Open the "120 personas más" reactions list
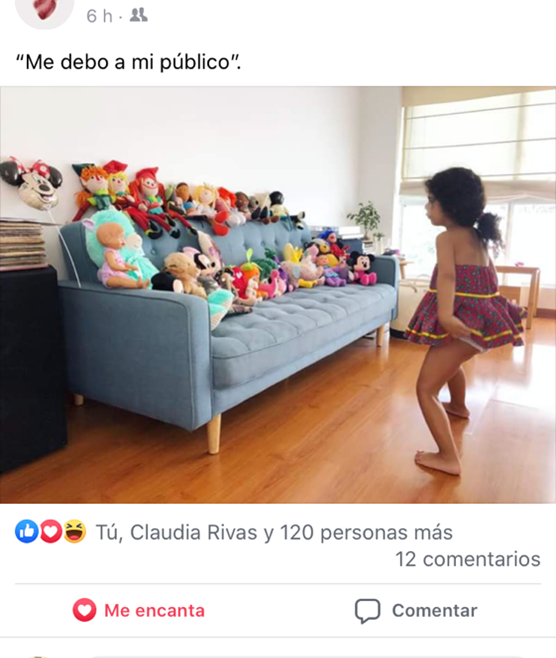 (366, 532)
